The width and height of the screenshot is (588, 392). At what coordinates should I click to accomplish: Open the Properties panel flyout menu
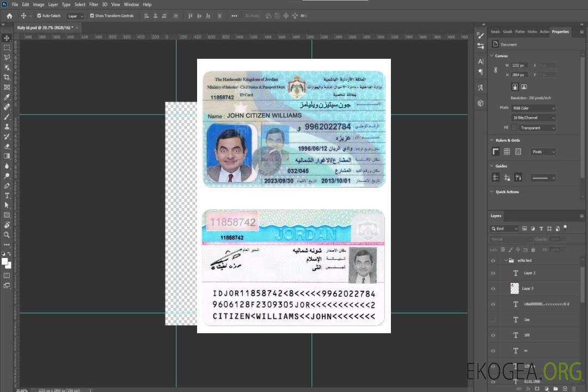[581, 32]
